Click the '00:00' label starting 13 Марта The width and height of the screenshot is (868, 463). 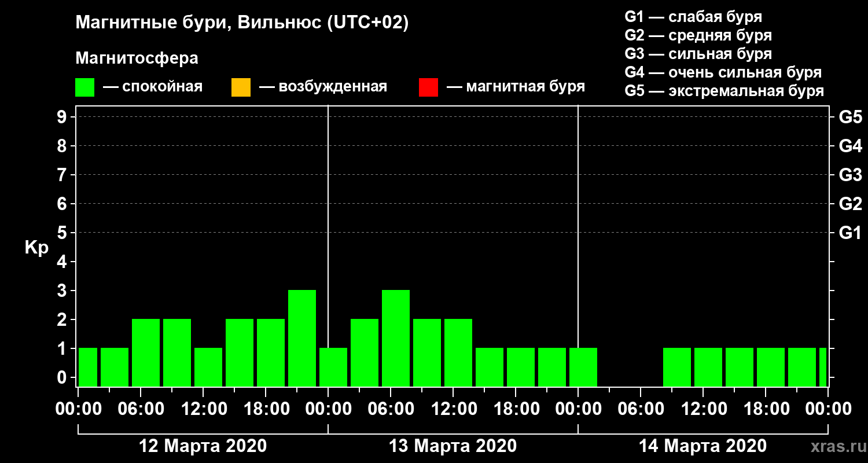tap(328, 409)
